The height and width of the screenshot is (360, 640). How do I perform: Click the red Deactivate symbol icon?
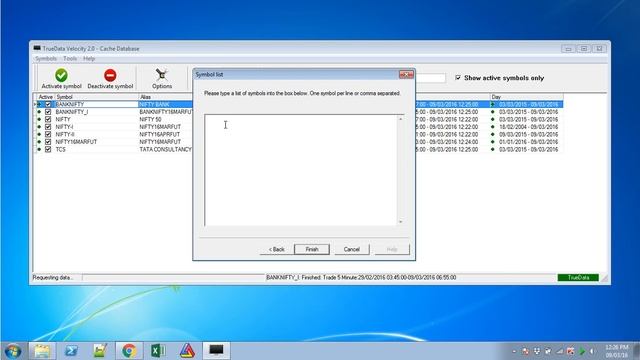tap(110, 76)
